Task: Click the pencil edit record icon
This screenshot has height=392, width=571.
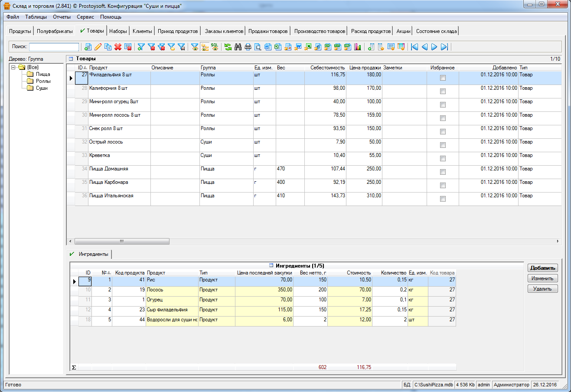Action: 98,47
